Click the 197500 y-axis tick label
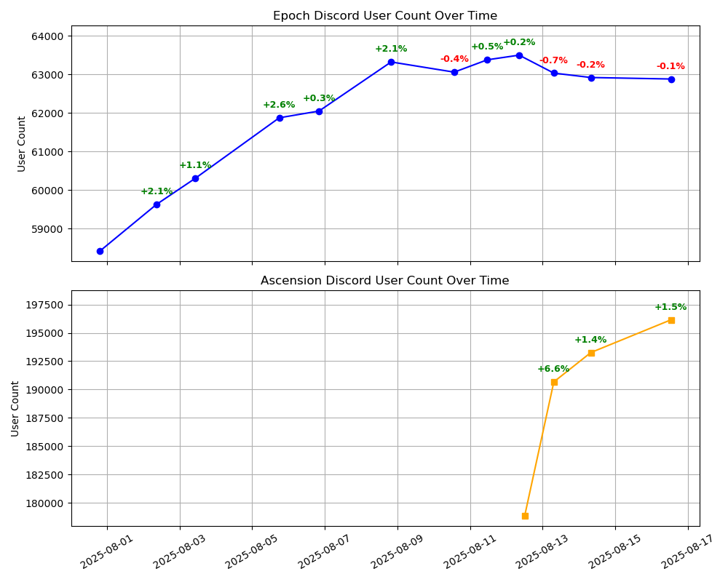The height and width of the screenshot is (582, 728). point(45,305)
